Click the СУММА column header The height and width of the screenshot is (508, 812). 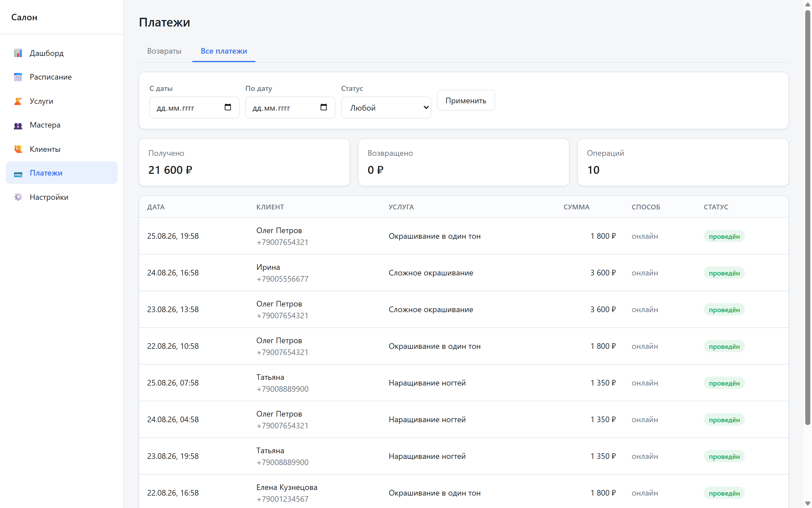[x=576, y=207]
